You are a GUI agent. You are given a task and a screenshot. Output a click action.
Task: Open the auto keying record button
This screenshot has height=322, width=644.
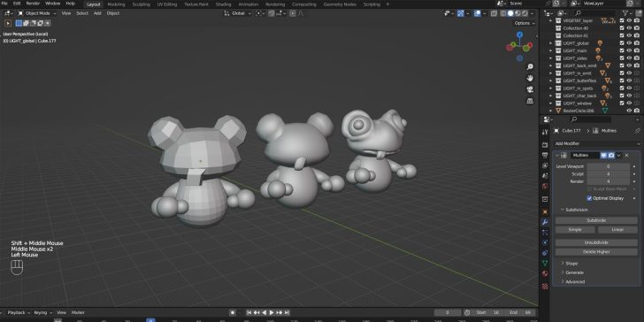(233, 312)
